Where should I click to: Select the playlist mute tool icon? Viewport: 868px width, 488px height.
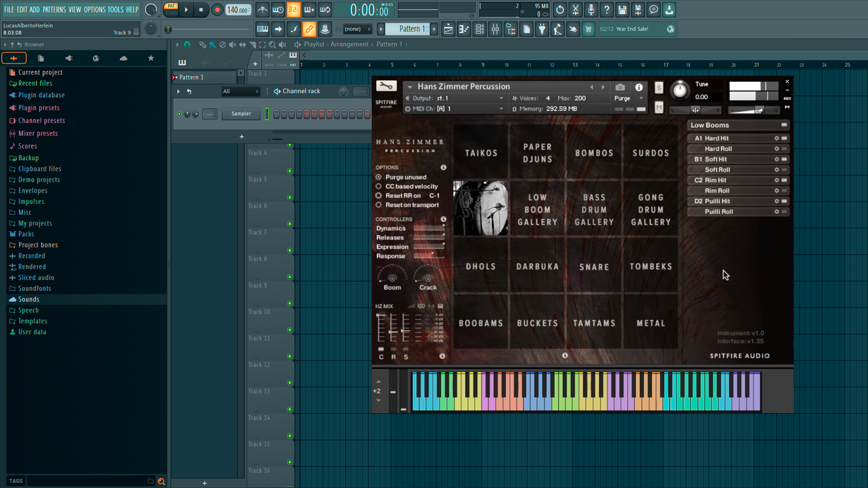pyautogui.click(x=233, y=44)
